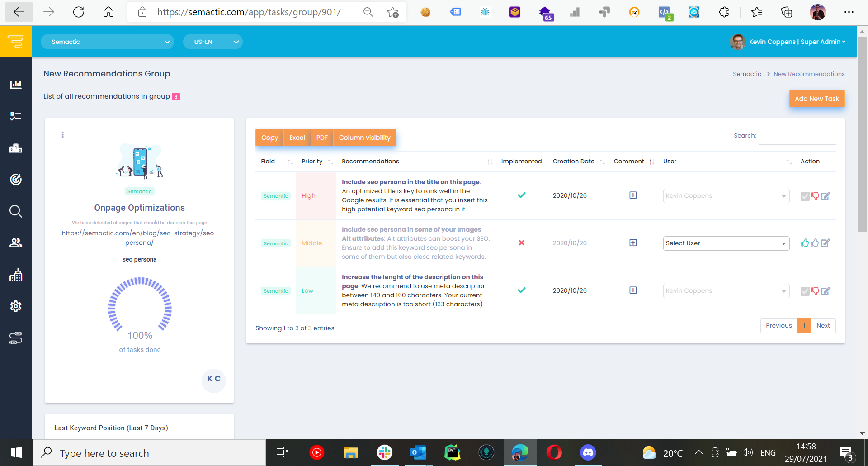
Task: Reject the meta description recommendation
Action: (815, 291)
